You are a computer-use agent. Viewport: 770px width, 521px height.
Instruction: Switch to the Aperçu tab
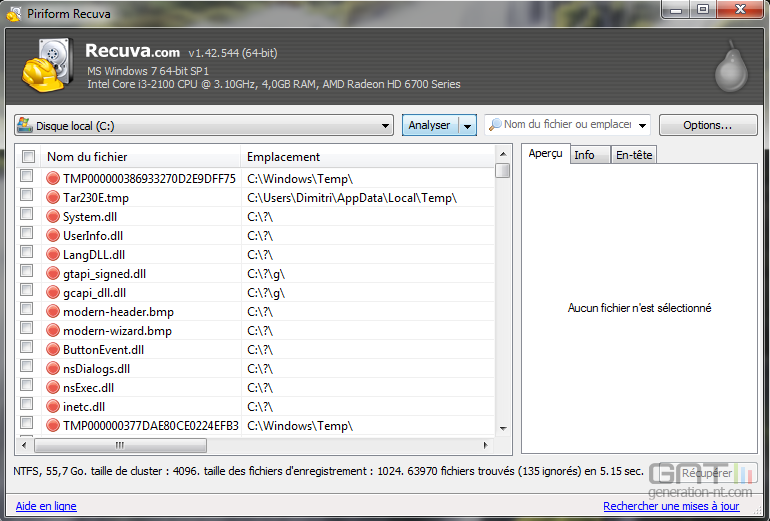(x=545, y=154)
